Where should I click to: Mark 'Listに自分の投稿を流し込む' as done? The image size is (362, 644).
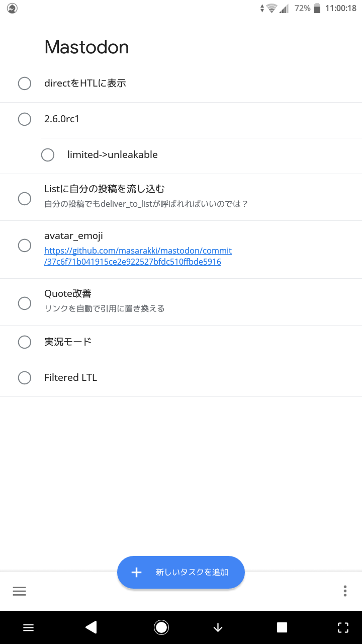pos(25,198)
